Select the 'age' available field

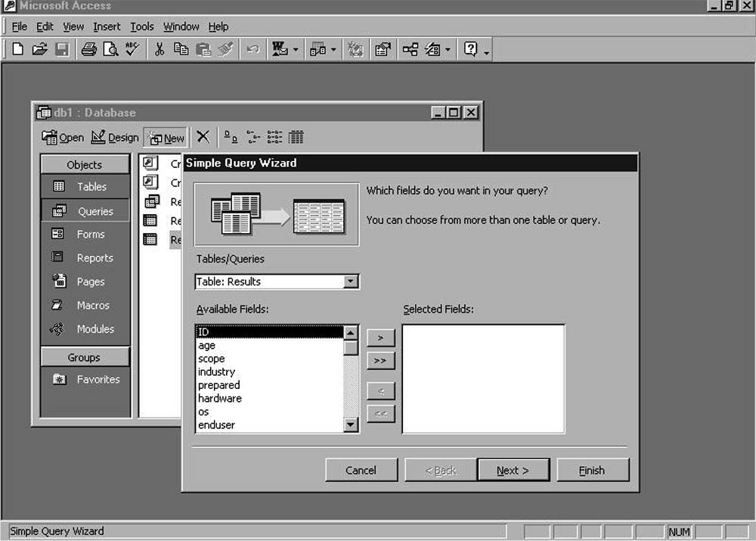[x=269, y=345]
